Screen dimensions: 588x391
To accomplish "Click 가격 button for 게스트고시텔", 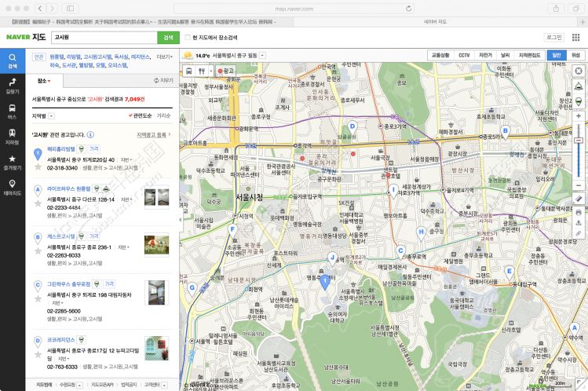I will (93, 236).
